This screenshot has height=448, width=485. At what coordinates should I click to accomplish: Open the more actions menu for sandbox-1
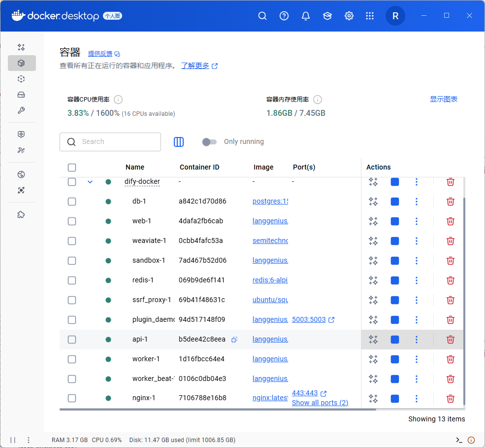pos(417,261)
